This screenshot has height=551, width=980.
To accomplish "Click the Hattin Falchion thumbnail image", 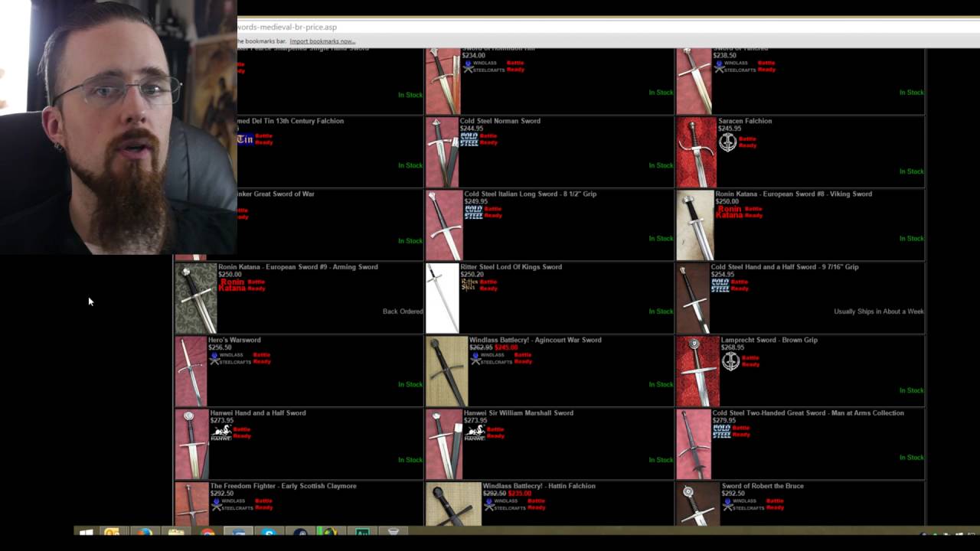I will tap(453, 504).
